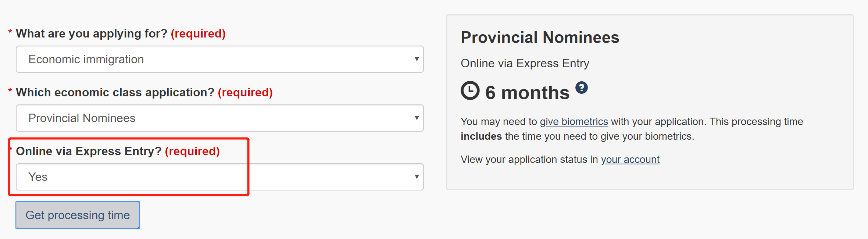Click the 'Provincial Nominees' results heading
This screenshot has height=239, width=868.
540,38
